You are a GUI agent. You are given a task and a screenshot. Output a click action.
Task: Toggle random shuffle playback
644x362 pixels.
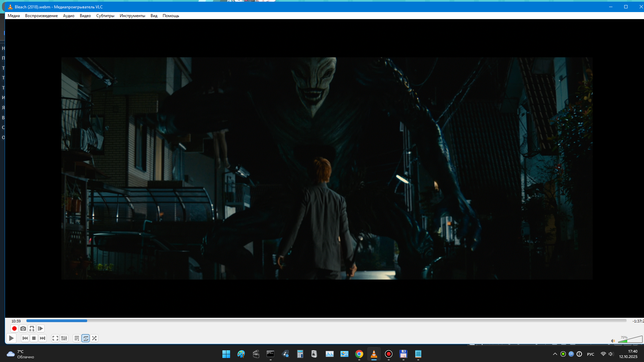point(94,338)
